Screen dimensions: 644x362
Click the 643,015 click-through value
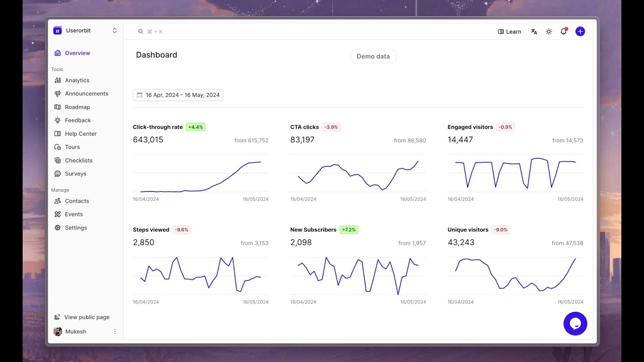pyautogui.click(x=148, y=140)
